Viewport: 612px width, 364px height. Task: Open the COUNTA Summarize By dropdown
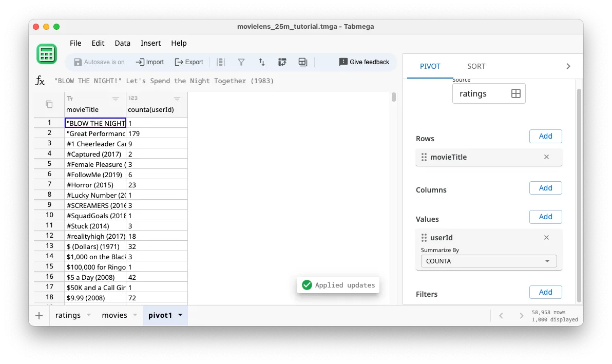[x=488, y=261]
